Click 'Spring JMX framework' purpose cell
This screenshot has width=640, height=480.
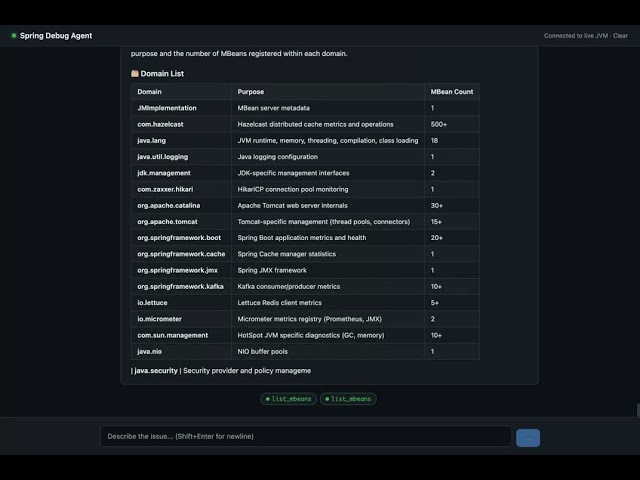328,270
